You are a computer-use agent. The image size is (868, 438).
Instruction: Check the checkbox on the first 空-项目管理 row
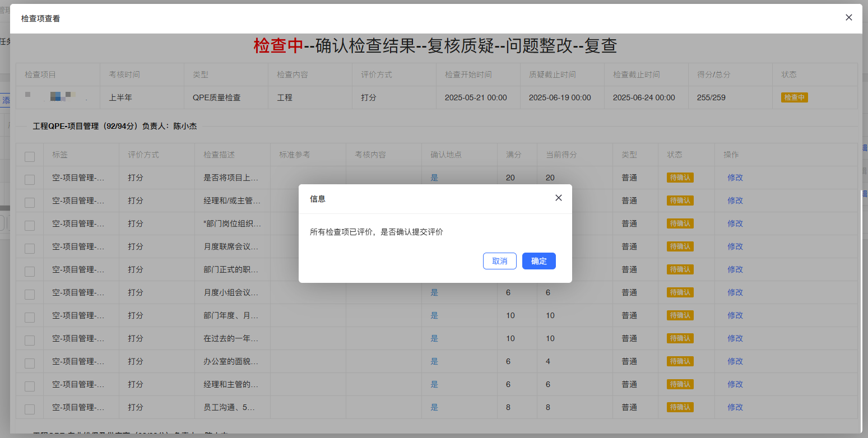(30, 178)
